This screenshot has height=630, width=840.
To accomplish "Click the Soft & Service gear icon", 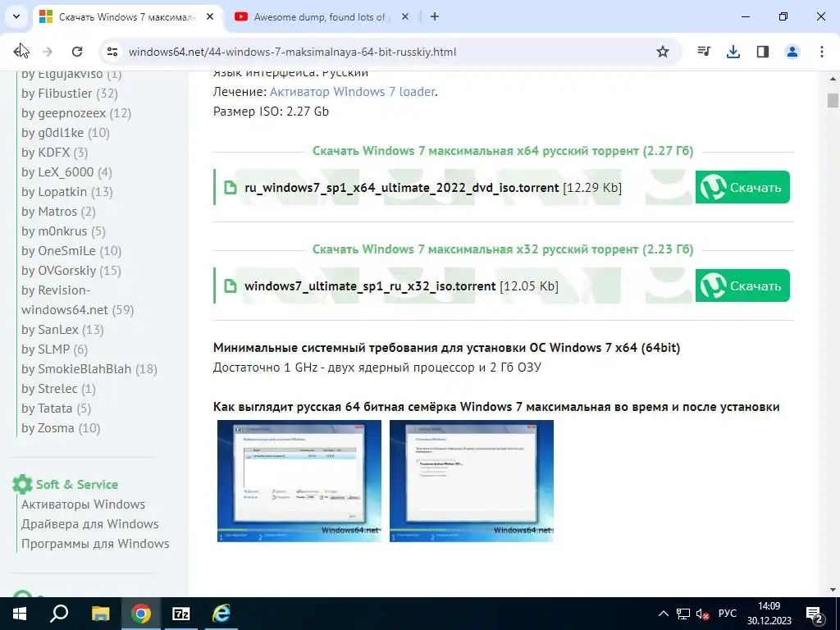I will pyautogui.click(x=22, y=484).
